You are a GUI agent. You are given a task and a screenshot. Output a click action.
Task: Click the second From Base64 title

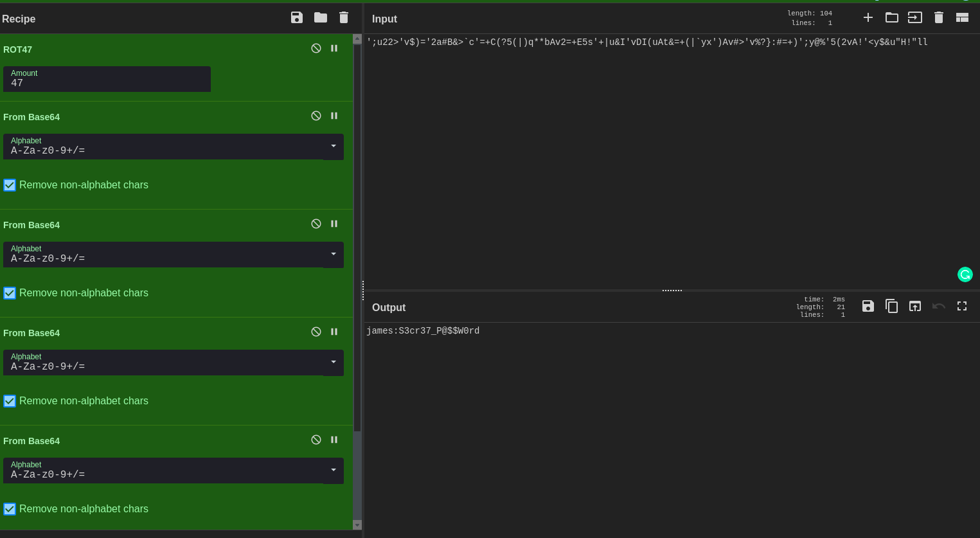31,225
